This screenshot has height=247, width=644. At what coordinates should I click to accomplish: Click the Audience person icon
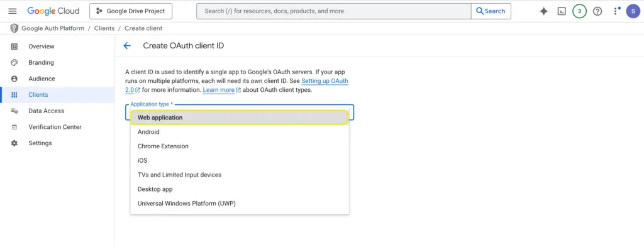pos(14,79)
